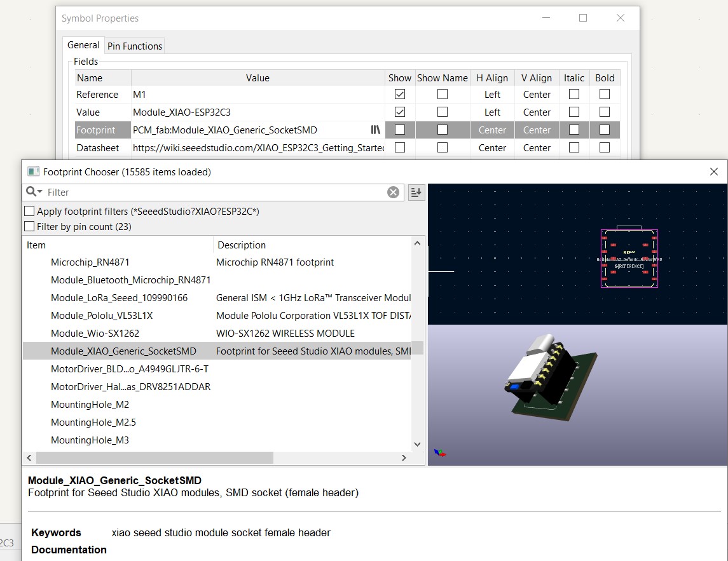Close the Footprint Chooser dialog
Viewport: 728px width, 561px height.
[713, 172]
